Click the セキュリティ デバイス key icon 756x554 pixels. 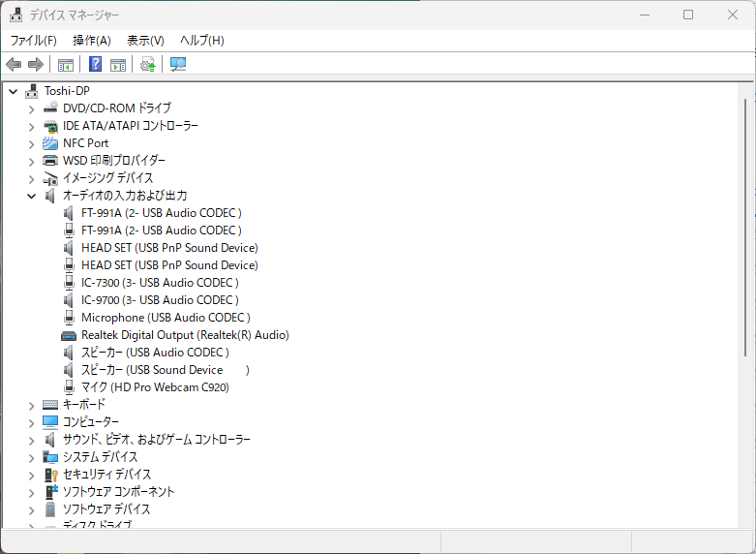pos(50,475)
